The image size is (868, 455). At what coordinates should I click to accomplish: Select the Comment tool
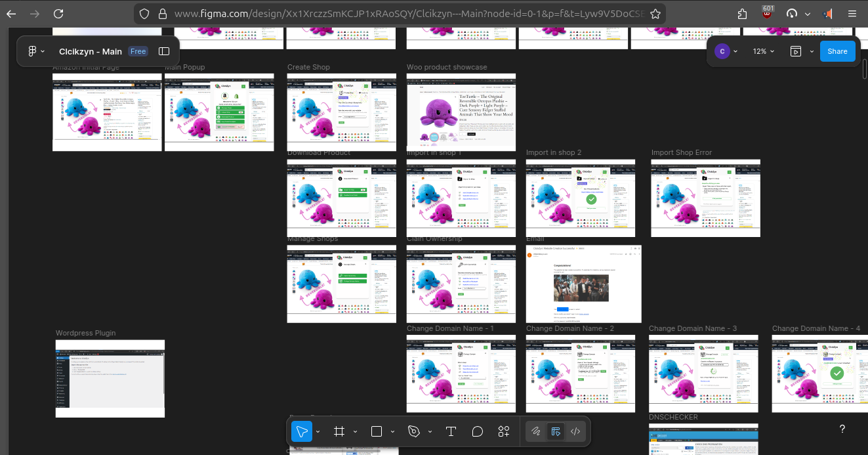coord(478,431)
